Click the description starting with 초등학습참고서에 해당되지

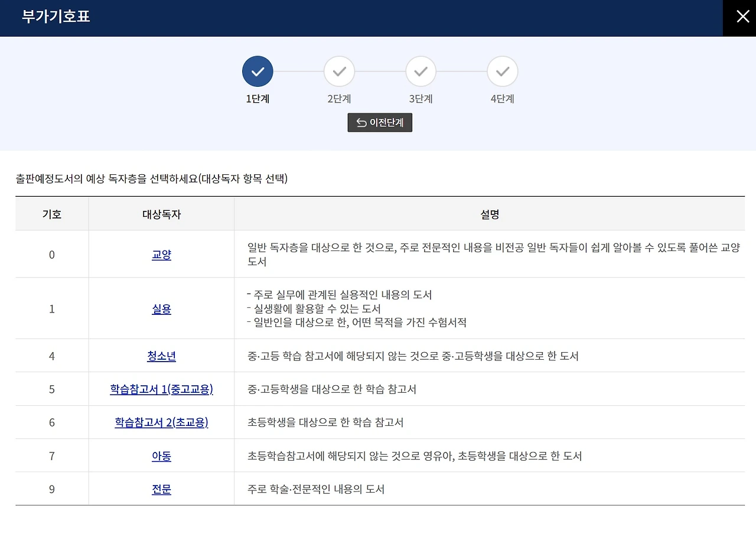coord(415,456)
